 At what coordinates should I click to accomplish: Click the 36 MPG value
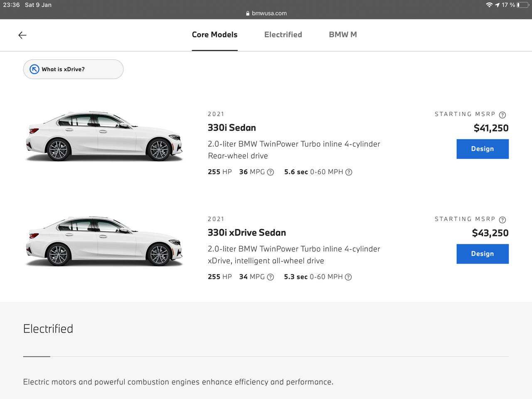252,172
